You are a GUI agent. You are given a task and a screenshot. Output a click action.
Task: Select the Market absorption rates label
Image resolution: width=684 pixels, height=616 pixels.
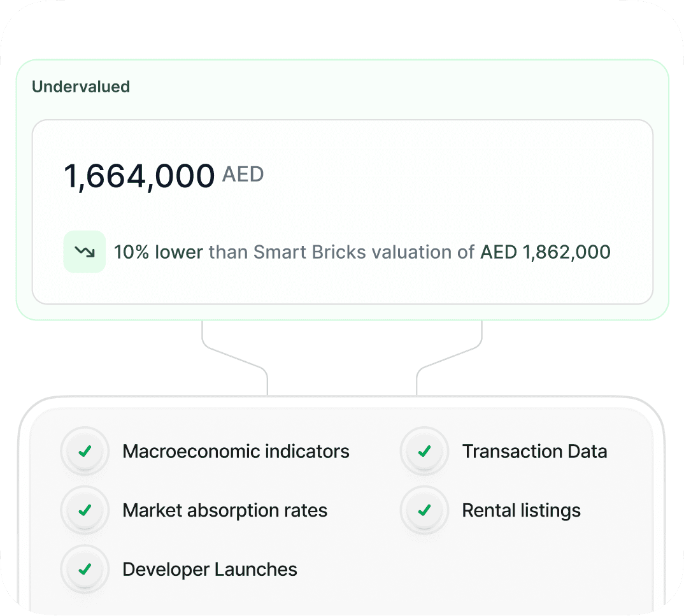click(225, 511)
